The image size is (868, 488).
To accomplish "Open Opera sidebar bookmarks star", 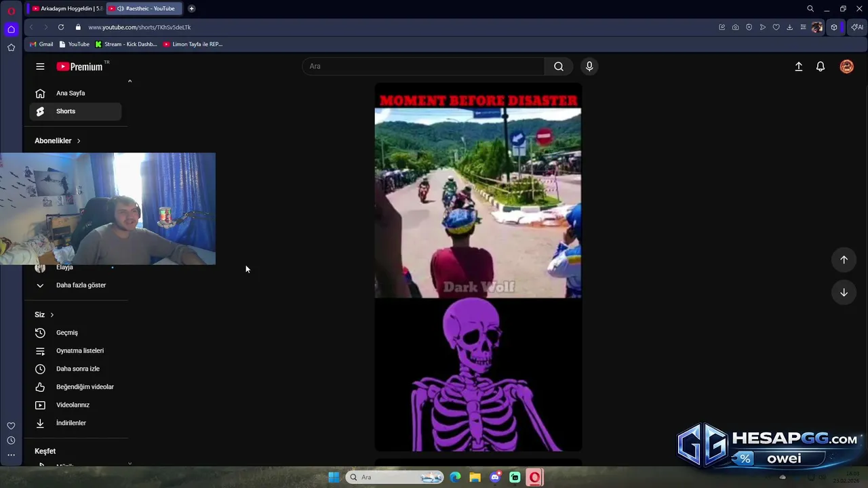I will point(11,47).
